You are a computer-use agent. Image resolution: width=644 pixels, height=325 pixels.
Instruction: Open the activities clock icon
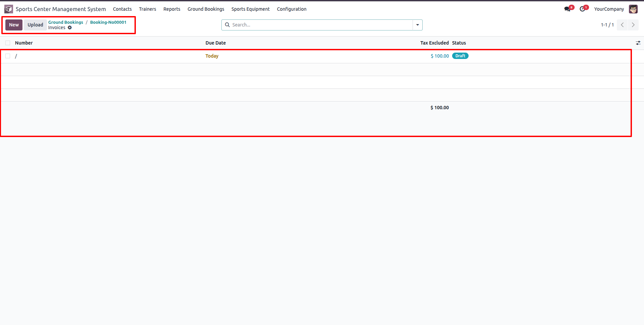[x=583, y=9]
